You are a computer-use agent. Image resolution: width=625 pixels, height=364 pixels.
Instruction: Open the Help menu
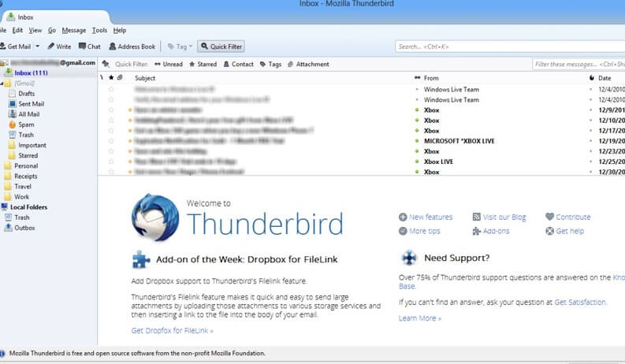(x=119, y=30)
